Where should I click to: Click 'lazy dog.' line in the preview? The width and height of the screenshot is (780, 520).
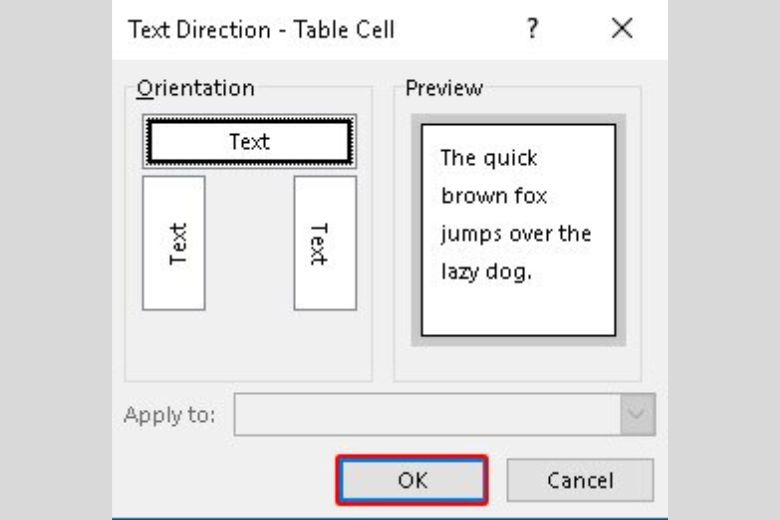[x=487, y=272]
